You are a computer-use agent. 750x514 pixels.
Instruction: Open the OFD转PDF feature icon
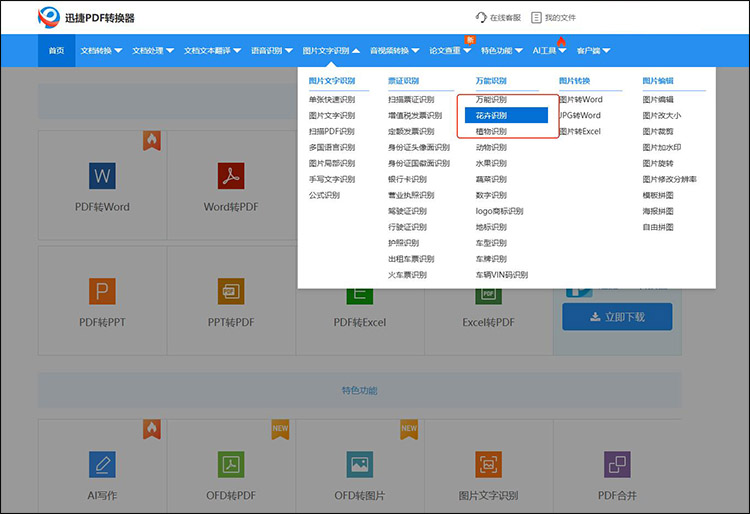click(231, 464)
